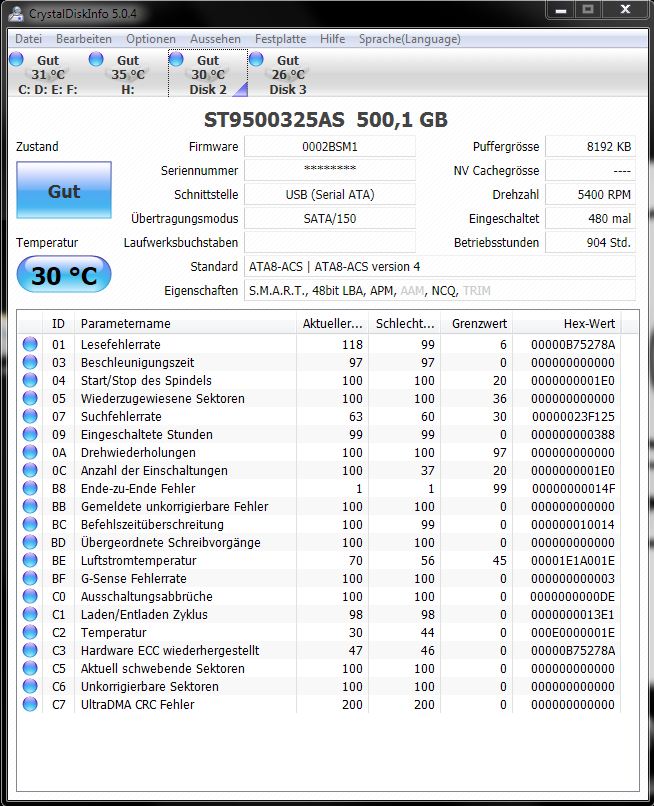Open the Aussehen menu
The width and height of the screenshot is (654, 806).
point(215,39)
